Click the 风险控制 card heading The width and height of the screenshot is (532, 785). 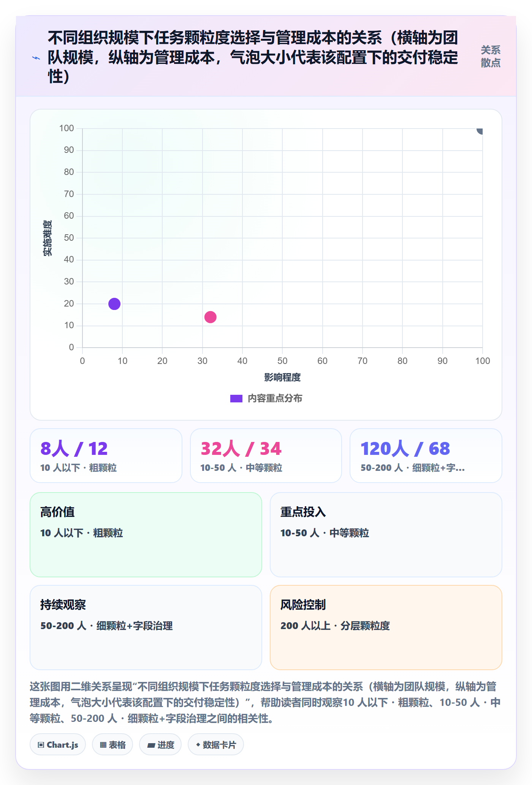click(303, 605)
